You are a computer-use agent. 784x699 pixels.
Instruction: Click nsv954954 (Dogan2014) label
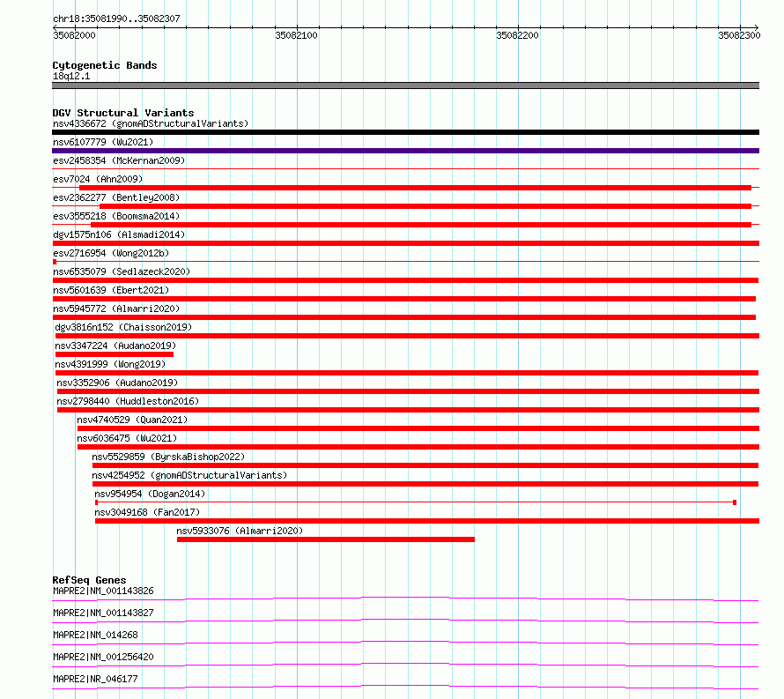pyautogui.click(x=150, y=494)
